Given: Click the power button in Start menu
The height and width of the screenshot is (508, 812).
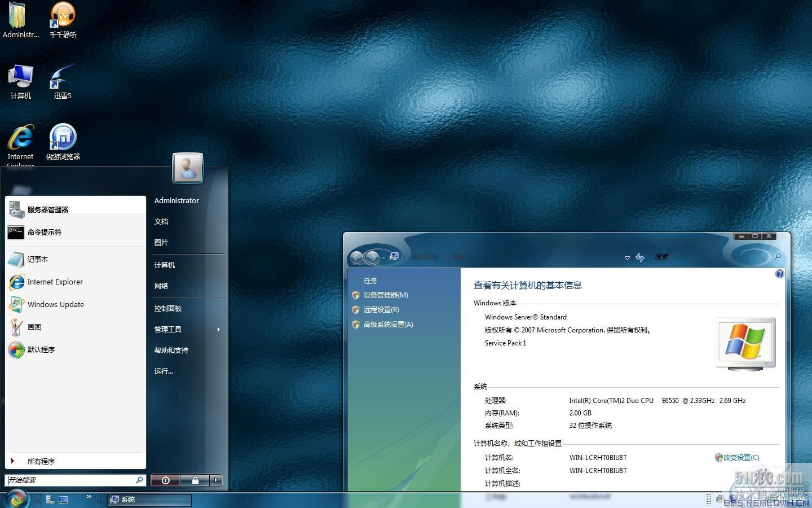Looking at the screenshot, I should [166, 480].
